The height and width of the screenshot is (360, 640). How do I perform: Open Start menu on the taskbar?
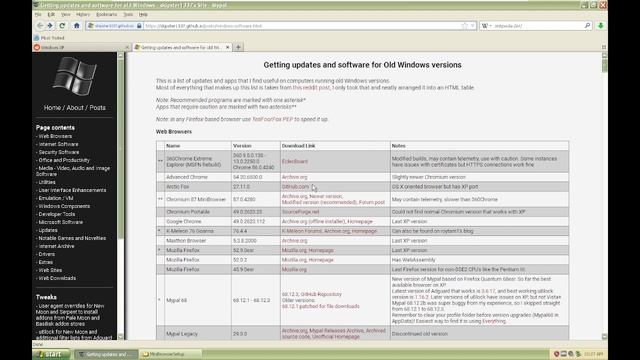click(51, 354)
